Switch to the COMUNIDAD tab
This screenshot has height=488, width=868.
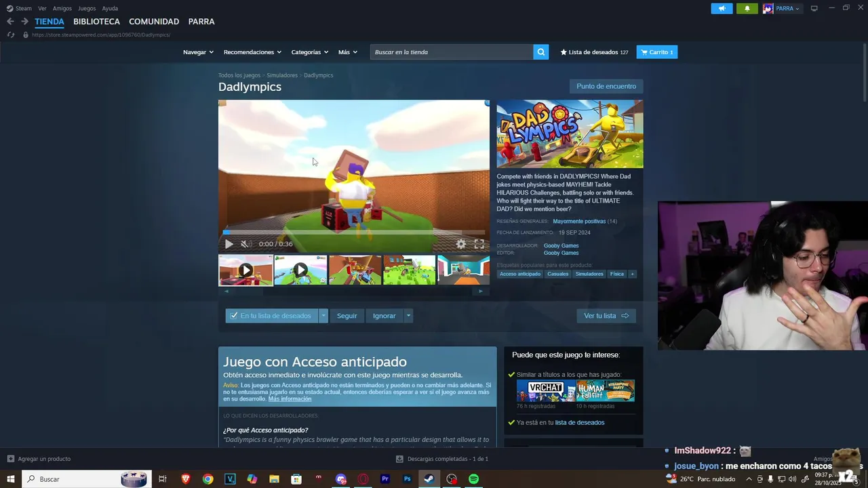154,22
